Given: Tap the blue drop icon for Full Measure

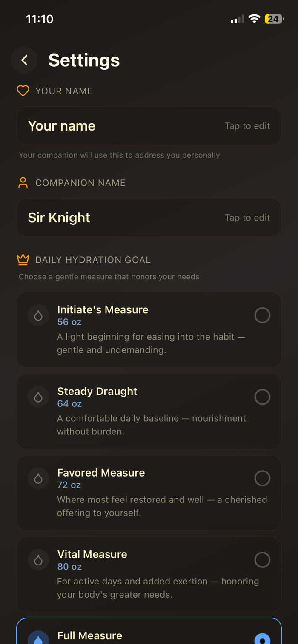Looking at the screenshot, I should [38, 639].
